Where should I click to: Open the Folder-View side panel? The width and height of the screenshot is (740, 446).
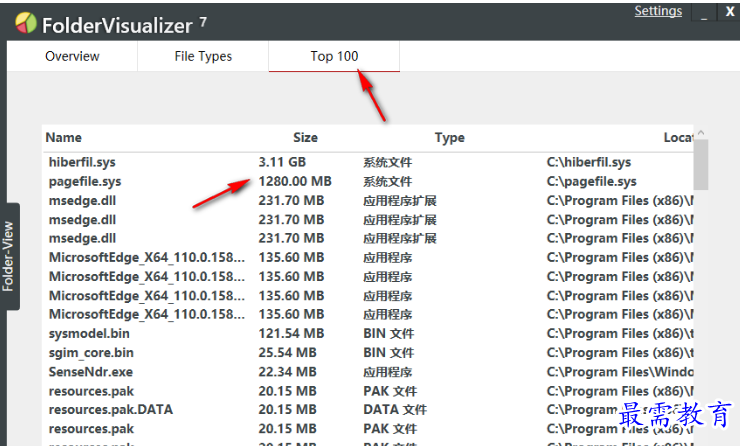click(9, 256)
